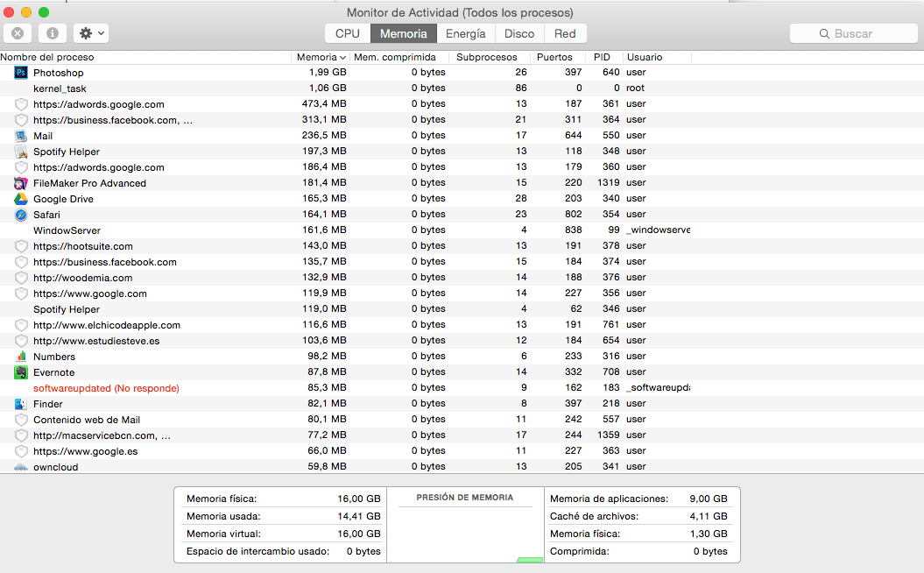
Task: Click the Numbers chart icon
Action: coord(21,357)
